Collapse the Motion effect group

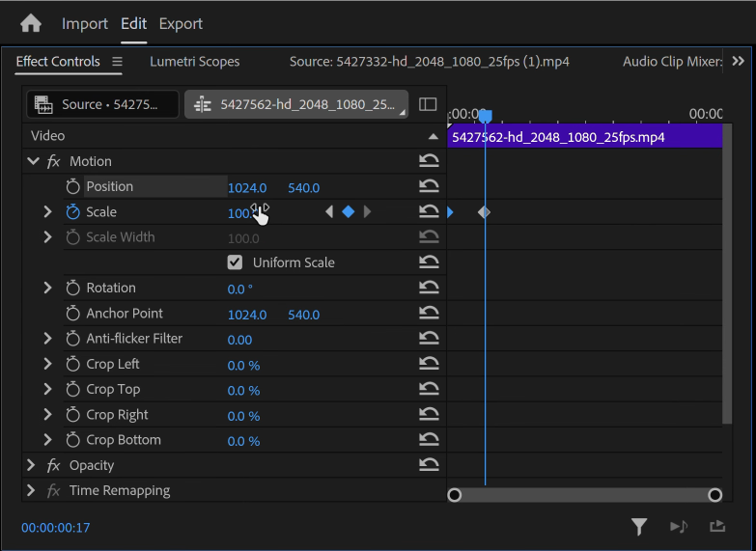click(x=33, y=160)
